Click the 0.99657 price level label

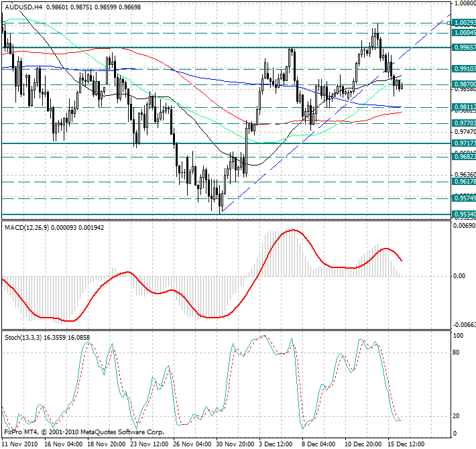pos(464,48)
